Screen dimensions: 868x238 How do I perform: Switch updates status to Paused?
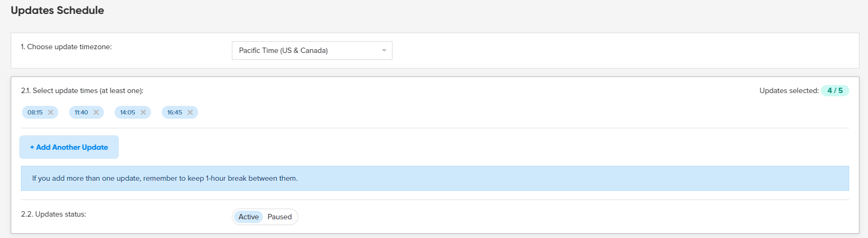pyautogui.click(x=280, y=217)
